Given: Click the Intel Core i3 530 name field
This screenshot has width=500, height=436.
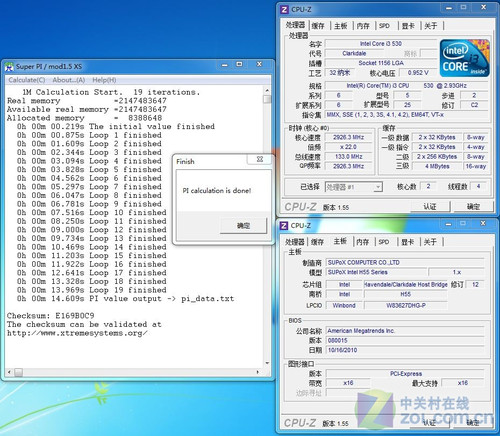Looking at the screenshot, I should (381, 44).
